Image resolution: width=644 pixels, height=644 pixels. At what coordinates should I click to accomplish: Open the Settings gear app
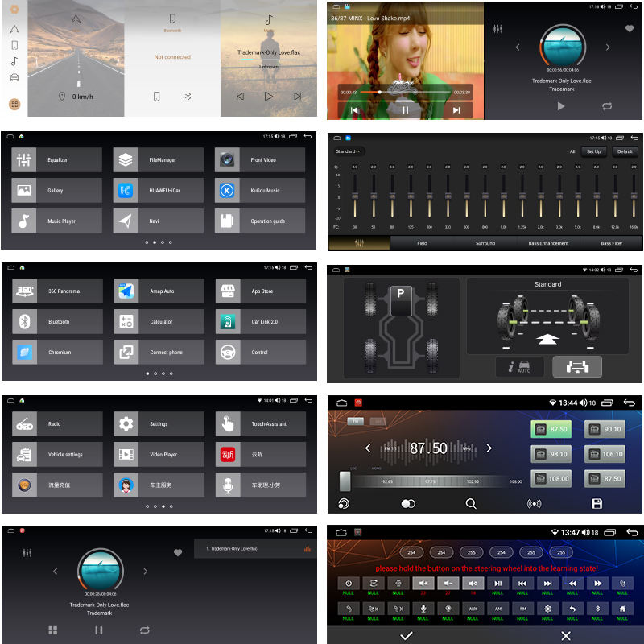point(159,424)
